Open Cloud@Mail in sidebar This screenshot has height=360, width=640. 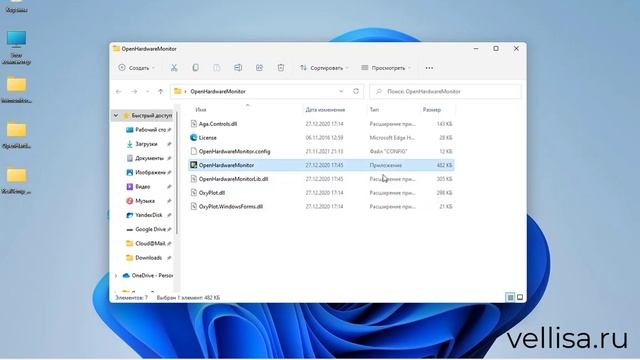[x=149, y=244]
